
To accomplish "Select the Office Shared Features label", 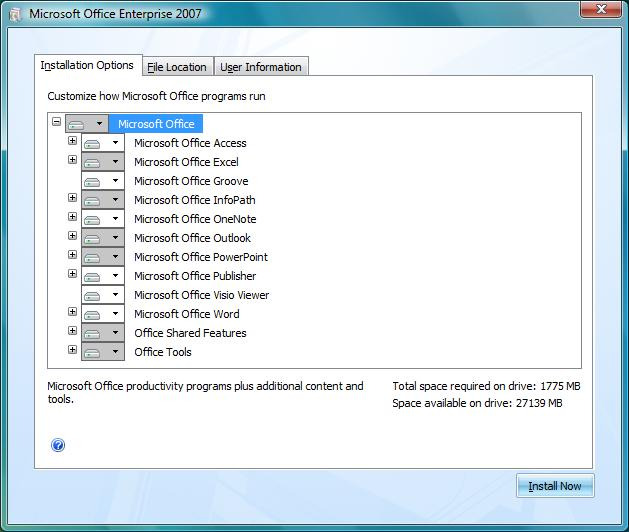I will pyautogui.click(x=190, y=333).
